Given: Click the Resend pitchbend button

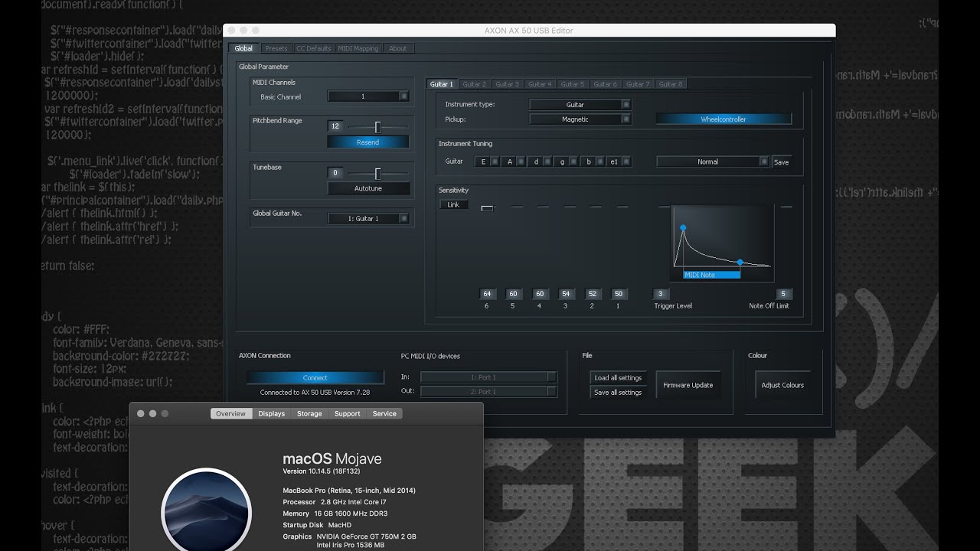Looking at the screenshot, I should [x=367, y=142].
